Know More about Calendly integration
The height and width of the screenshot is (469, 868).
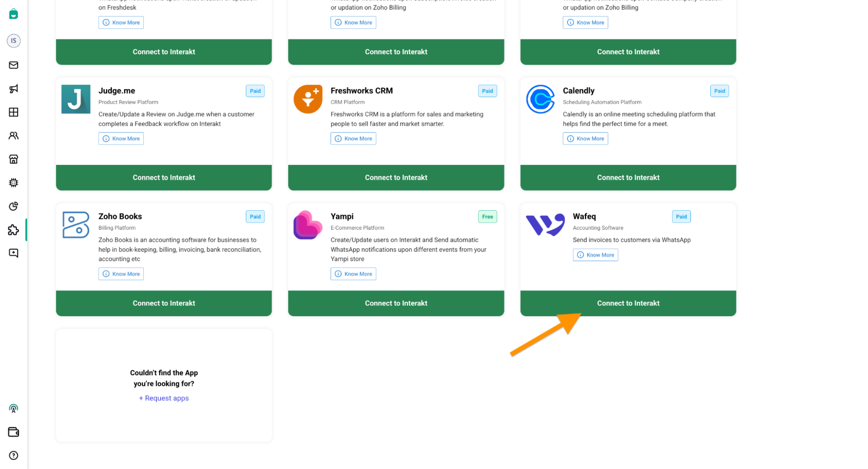[585, 138]
